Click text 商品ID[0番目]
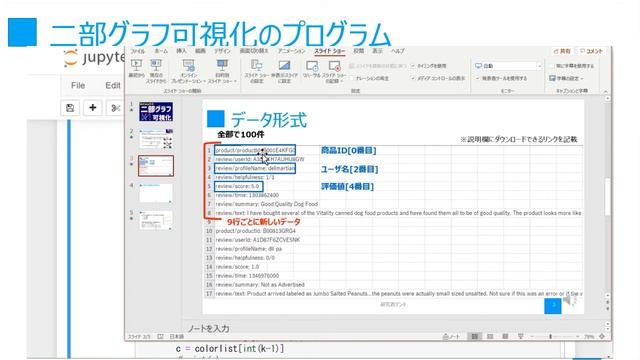The width and height of the screenshot is (640, 360). click(349, 151)
